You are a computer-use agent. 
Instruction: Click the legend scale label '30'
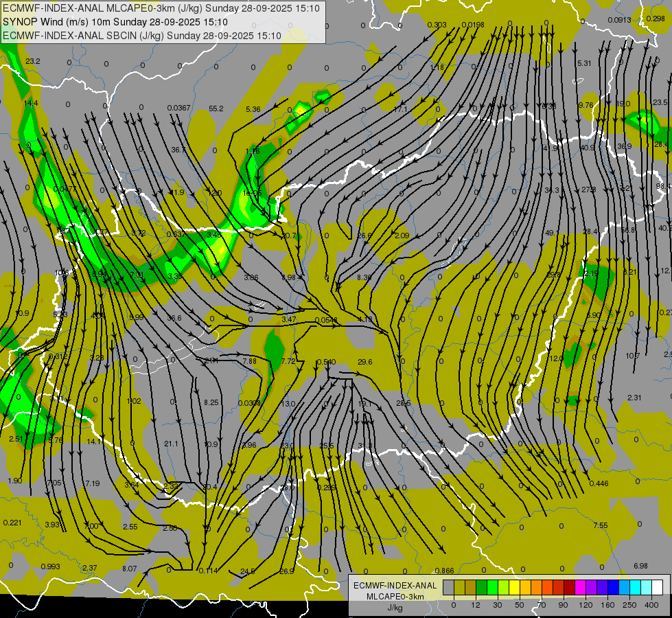[497, 605]
